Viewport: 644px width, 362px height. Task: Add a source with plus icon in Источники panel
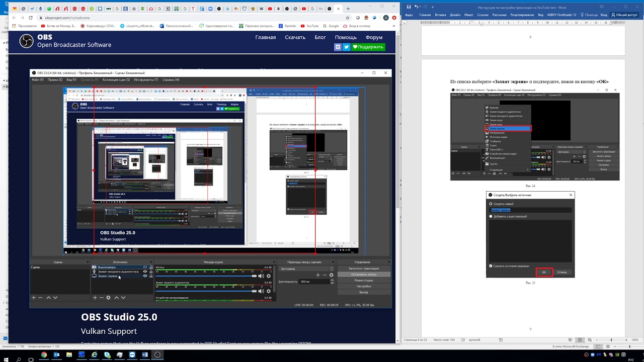coord(95,298)
